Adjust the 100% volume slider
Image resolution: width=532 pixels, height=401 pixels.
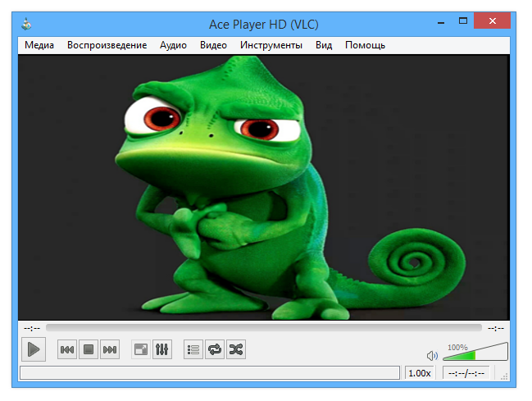coord(475,352)
